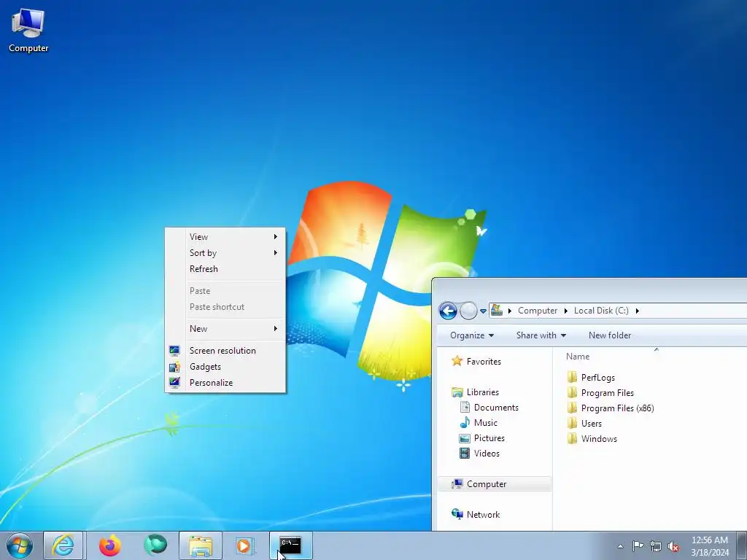Click the Personalize icon in context menu
Image resolution: width=747 pixels, height=560 pixels.
click(x=174, y=383)
